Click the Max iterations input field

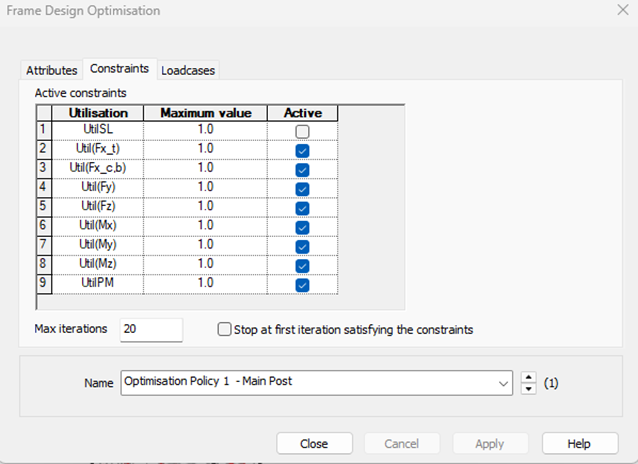click(x=150, y=330)
